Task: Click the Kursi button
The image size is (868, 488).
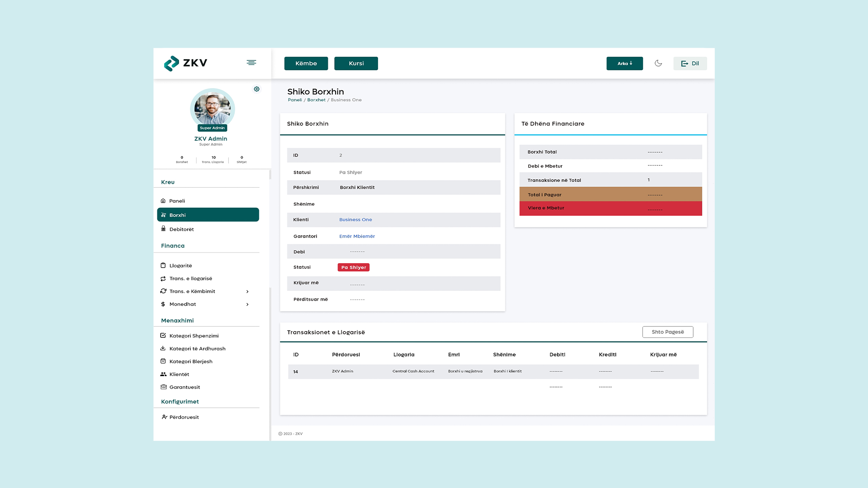Action: pyautogui.click(x=356, y=63)
